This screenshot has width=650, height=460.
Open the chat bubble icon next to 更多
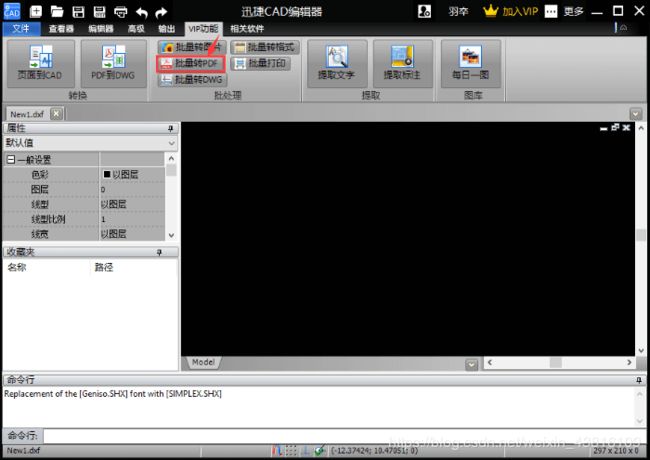(551, 12)
